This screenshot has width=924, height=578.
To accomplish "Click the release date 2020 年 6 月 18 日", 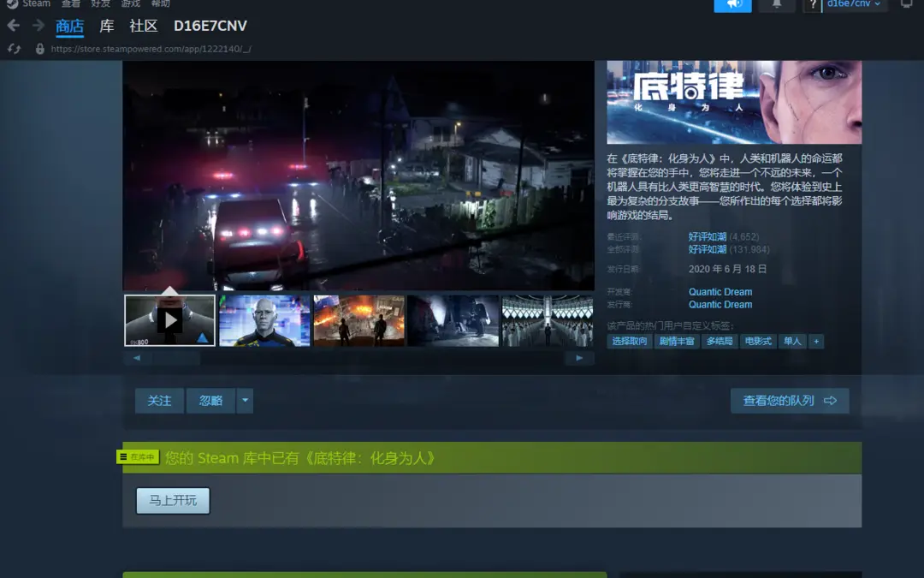I will (x=728, y=269).
